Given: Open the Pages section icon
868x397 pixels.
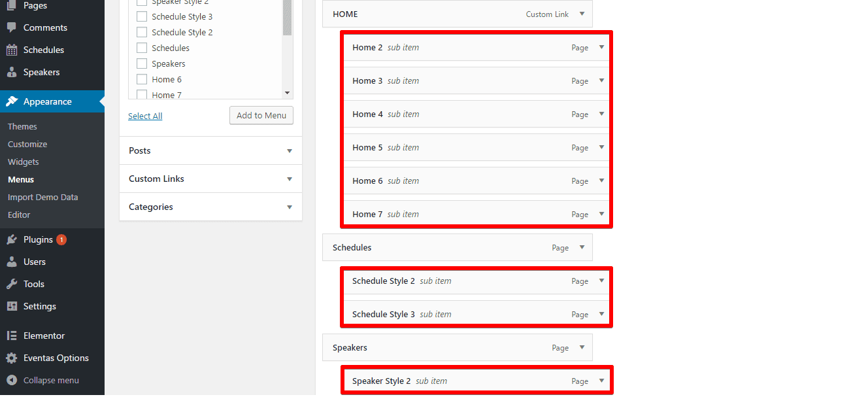Looking at the screenshot, I should [10, 5].
